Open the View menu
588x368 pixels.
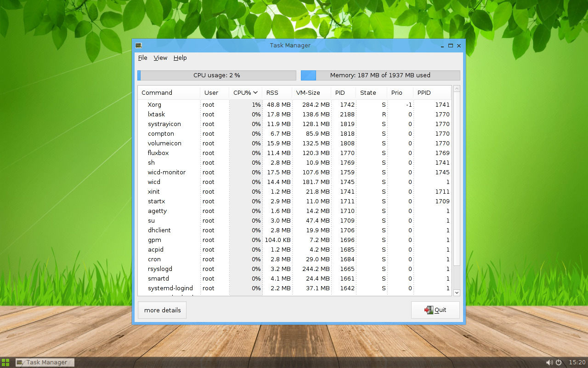[160, 58]
